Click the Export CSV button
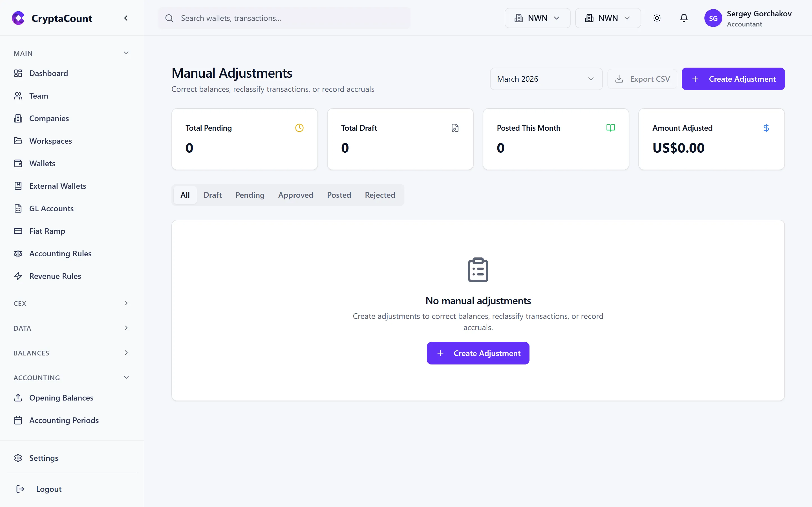 642,79
